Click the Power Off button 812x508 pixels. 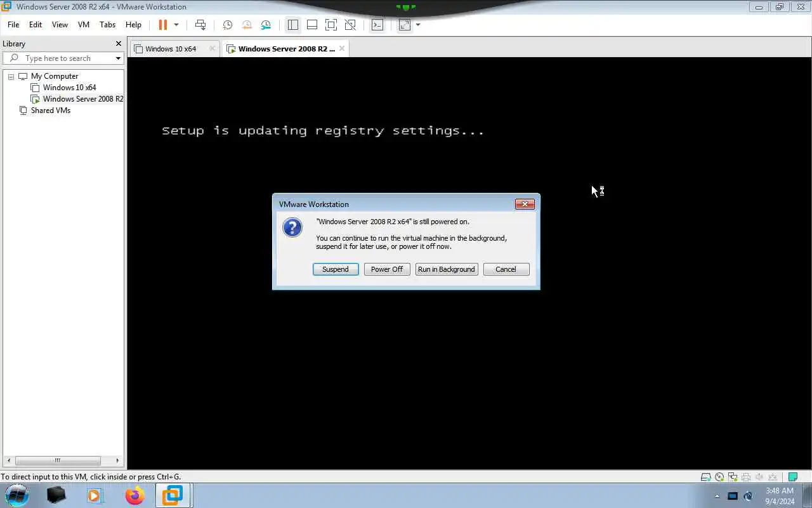387,269
